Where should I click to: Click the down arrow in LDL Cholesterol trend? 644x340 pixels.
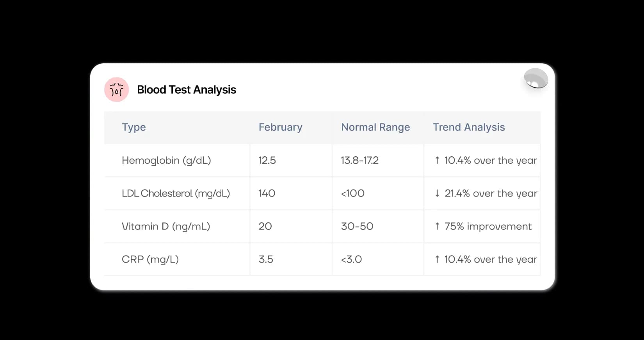coord(437,193)
